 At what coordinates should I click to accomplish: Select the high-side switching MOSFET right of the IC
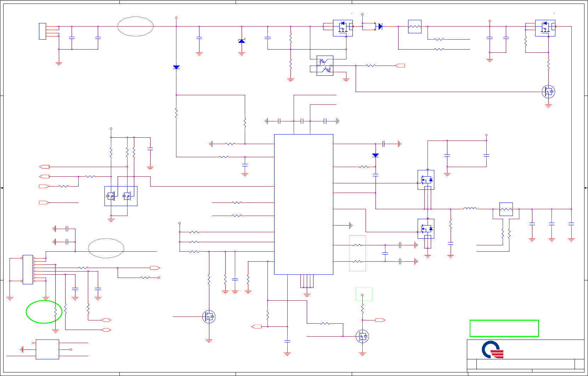pyautogui.click(x=426, y=180)
